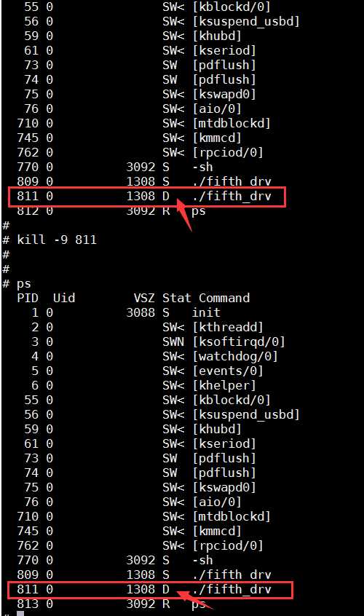Click the terminal cursor block at the last prompt
The height and width of the screenshot is (616, 364).
[20, 614]
